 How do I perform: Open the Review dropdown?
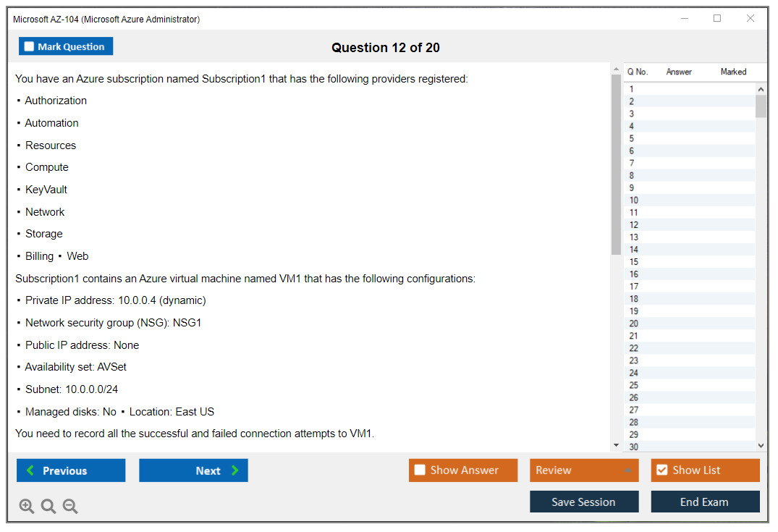(x=584, y=470)
